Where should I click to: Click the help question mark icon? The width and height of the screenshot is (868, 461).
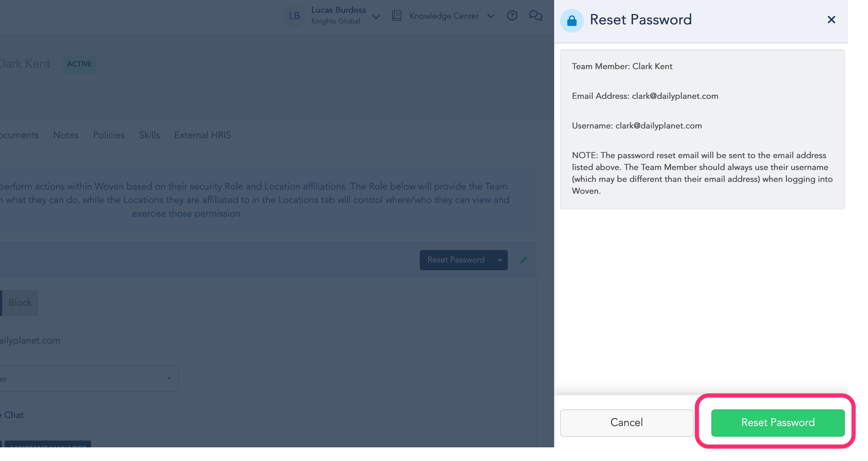click(512, 15)
